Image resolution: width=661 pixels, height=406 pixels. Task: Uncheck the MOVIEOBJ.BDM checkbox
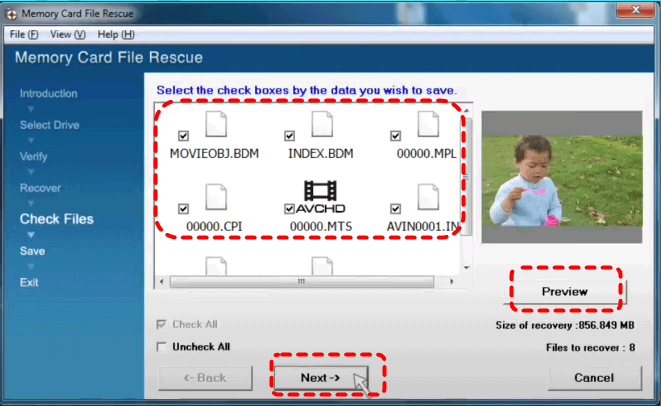183,136
